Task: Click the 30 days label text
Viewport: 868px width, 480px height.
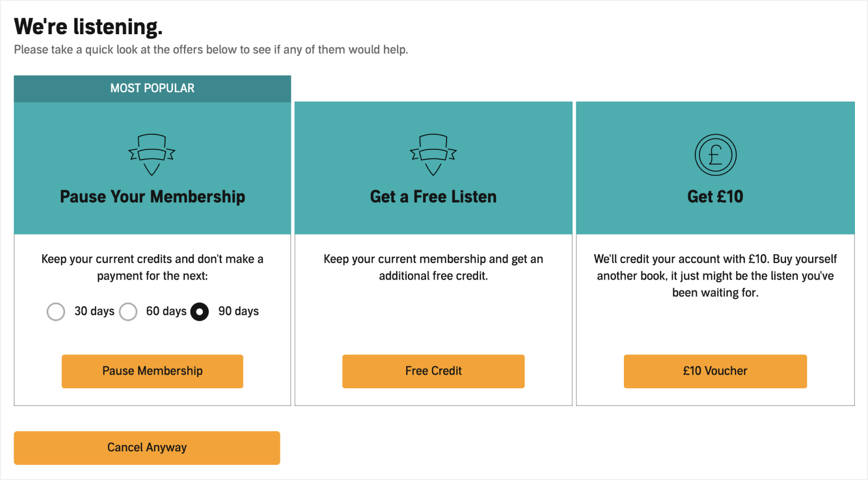Action: 94,312
